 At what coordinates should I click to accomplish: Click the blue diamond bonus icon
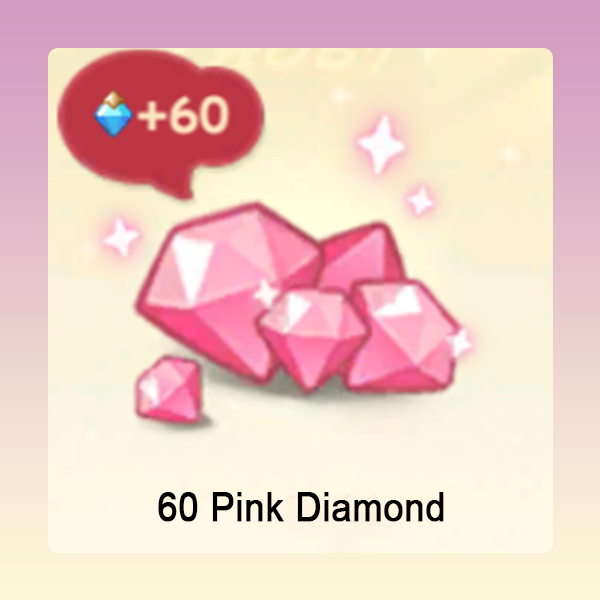tap(113, 113)
